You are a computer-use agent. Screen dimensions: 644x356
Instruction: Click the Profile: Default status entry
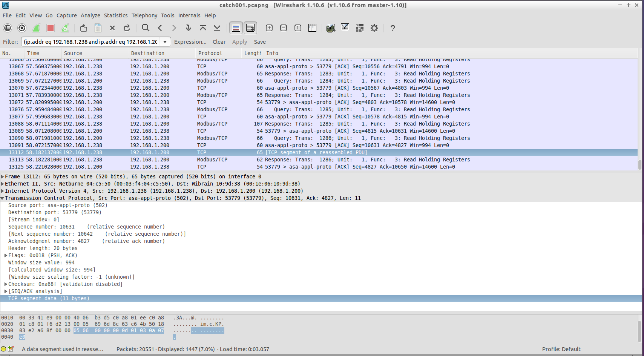click(x=561, y=349)
